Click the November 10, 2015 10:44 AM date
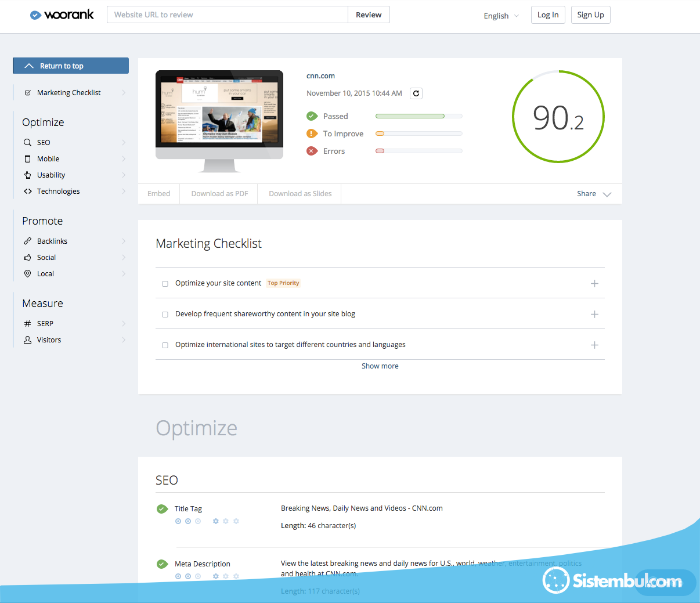 pos(354,93)
